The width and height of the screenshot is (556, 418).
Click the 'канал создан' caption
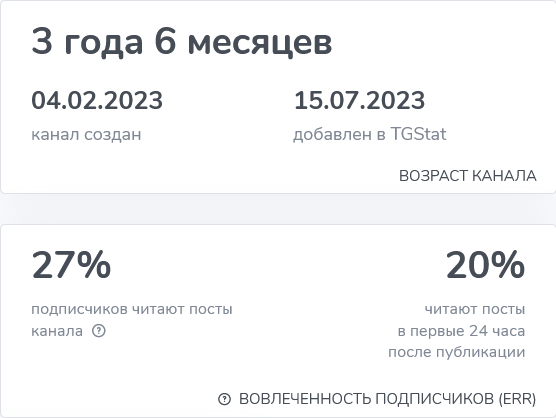tap(86, 135)
